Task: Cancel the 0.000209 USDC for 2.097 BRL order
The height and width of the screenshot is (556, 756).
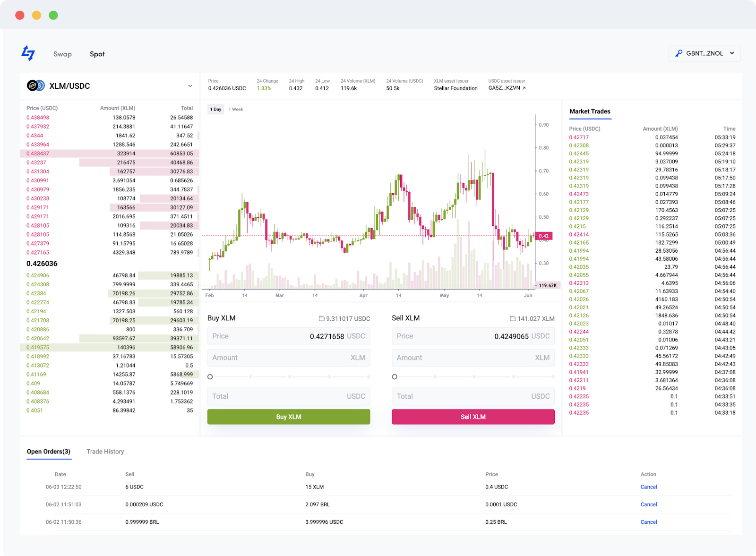Action: (649, 505)
